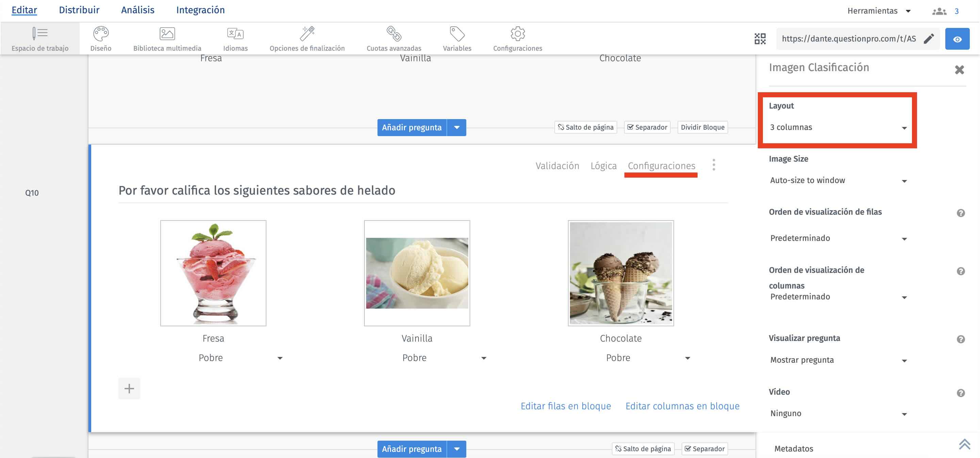
Task: Open Opciones de finalización
Action: click(307, 38)
